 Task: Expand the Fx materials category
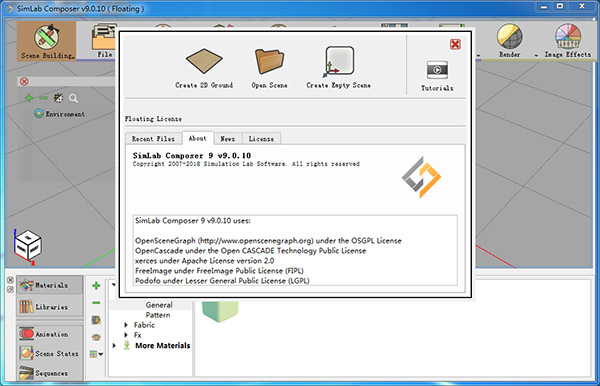point(126,335)
